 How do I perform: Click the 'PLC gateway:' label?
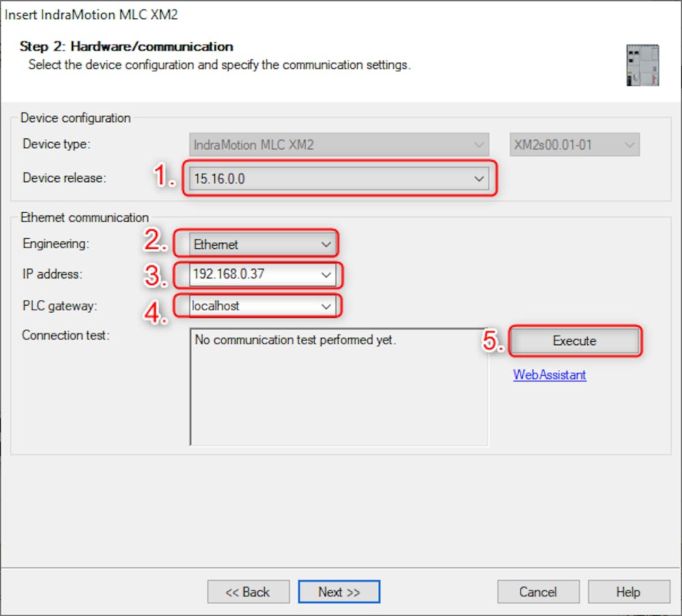point(59,306)
